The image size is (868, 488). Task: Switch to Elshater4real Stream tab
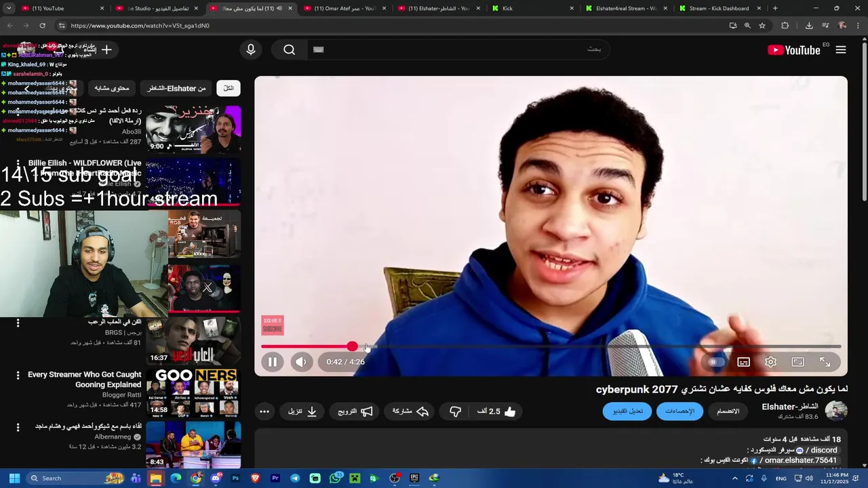626,8
